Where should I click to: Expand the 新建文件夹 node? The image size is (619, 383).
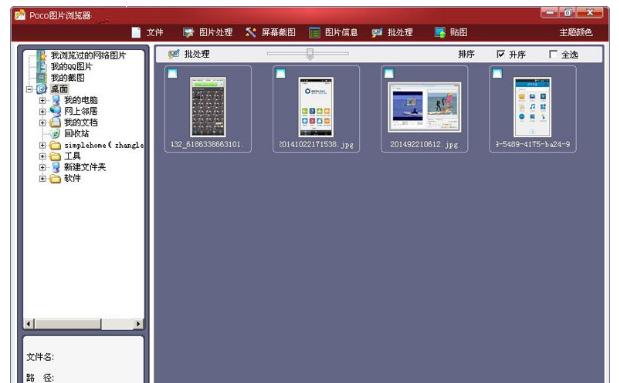[x=42, y=167]
